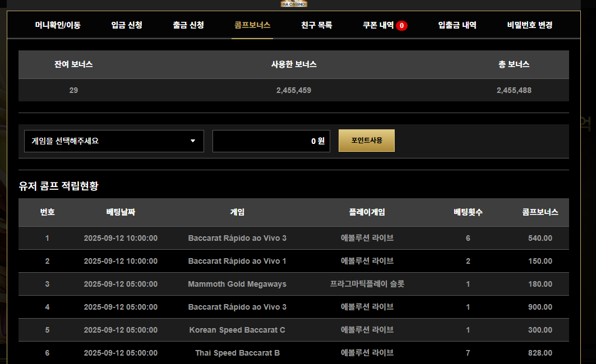Click 에볼루션 라이브 in Thai Speed Baccarat row
The image size is (596, 364).
367,353
